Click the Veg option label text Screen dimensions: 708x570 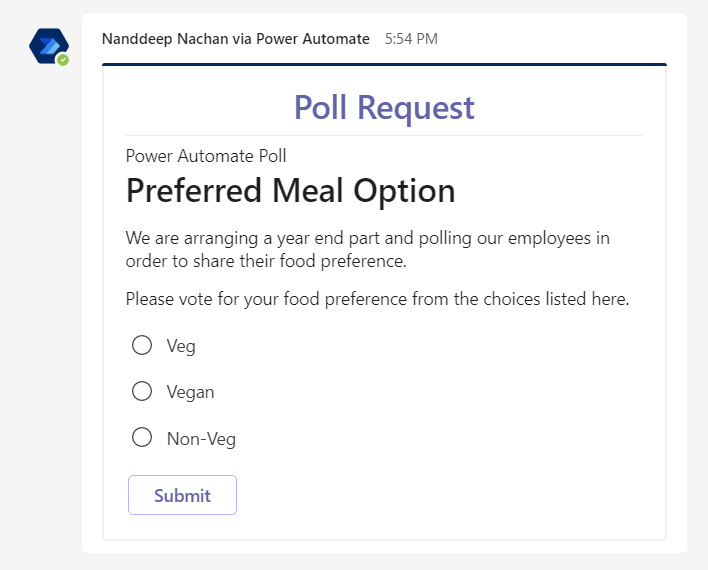pyautogui.click(x=181, y=346)
